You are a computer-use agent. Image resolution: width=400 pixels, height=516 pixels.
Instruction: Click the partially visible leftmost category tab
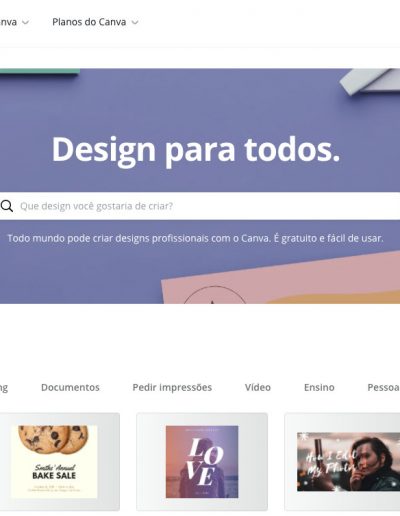[x=4, y=388]
